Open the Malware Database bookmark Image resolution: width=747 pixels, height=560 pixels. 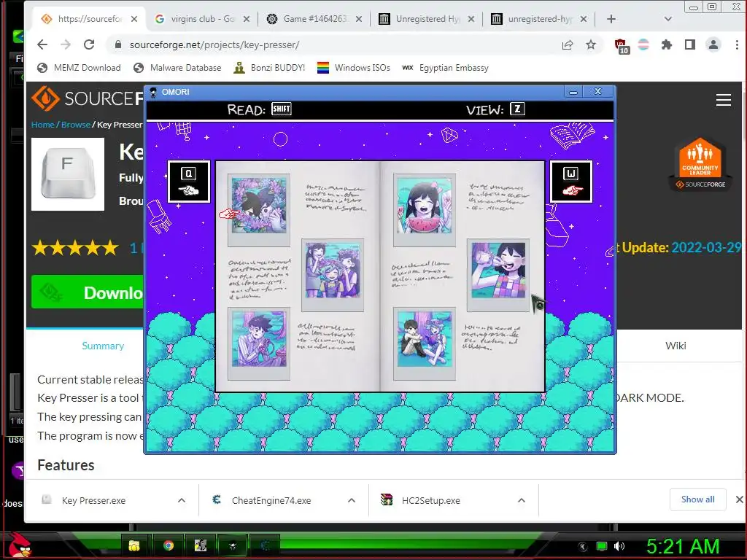pos(178,68)
